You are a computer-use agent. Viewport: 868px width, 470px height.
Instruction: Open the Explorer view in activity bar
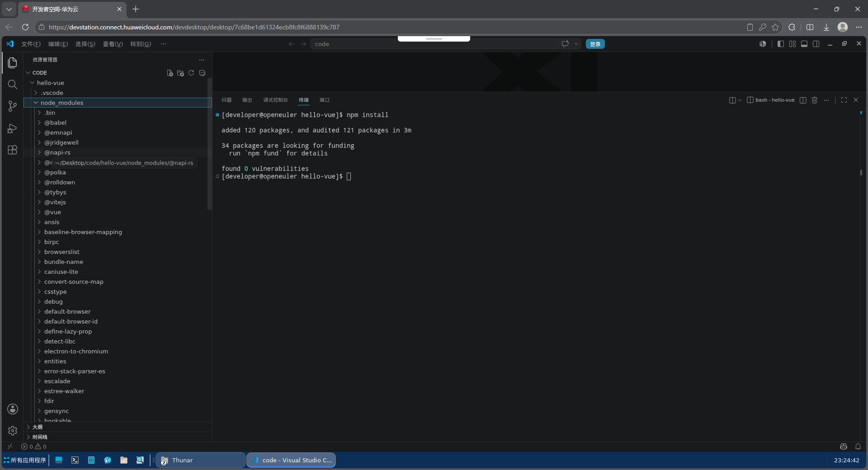click(13, 62)
